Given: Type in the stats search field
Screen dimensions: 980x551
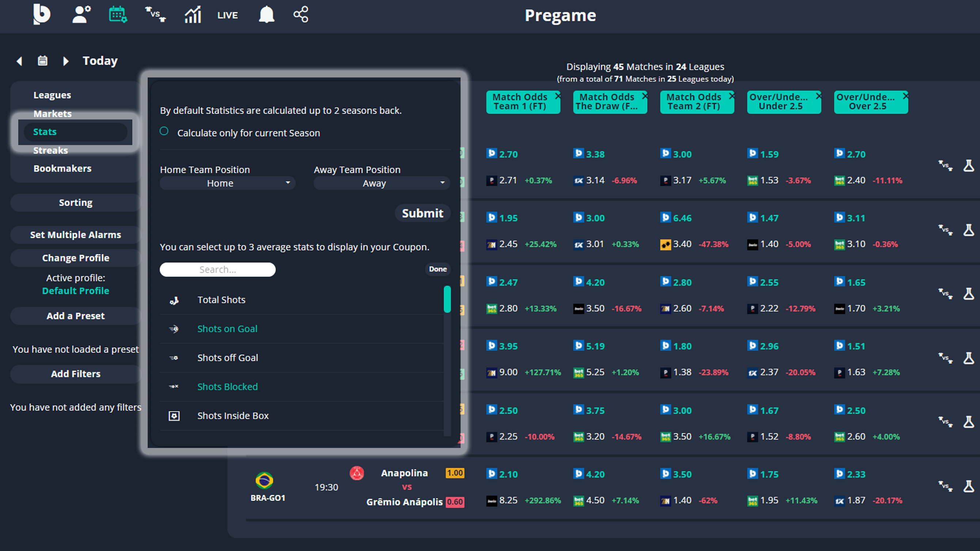Looking at the screenshot, I should point(217,269).
